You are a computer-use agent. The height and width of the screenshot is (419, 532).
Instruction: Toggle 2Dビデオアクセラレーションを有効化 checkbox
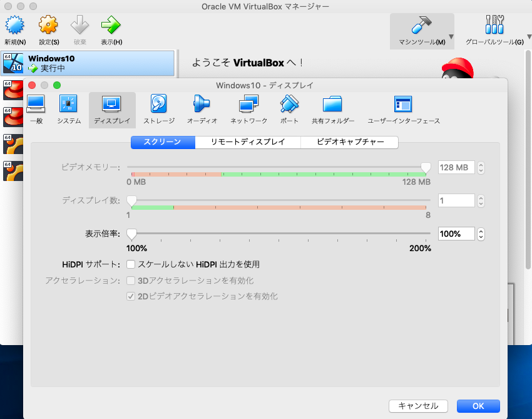point(131,296)
